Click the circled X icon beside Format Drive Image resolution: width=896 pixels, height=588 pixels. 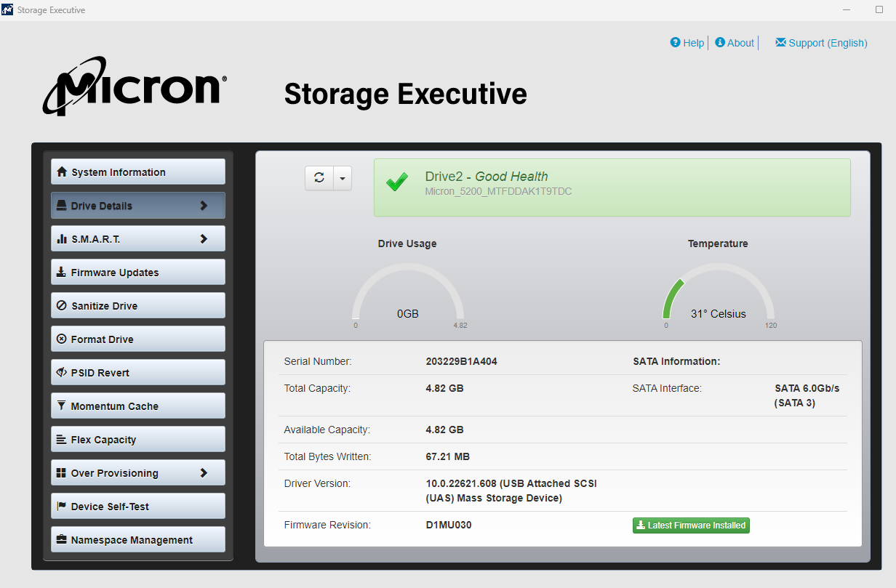(62, 339)
